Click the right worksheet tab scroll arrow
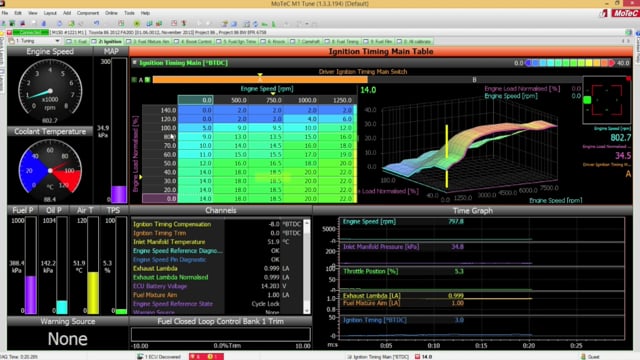The width and height of the screenshot is (640, 360). point(629,41)
